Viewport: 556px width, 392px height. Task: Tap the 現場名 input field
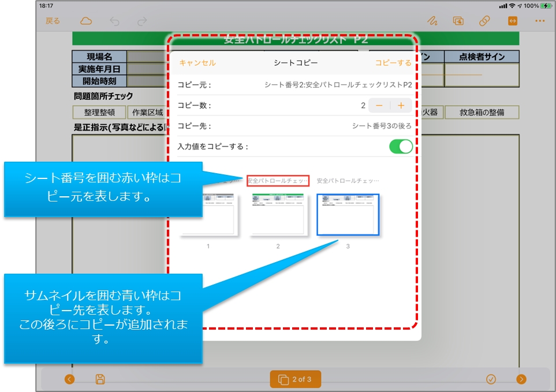pyautogui.click(x=147, y=57)
